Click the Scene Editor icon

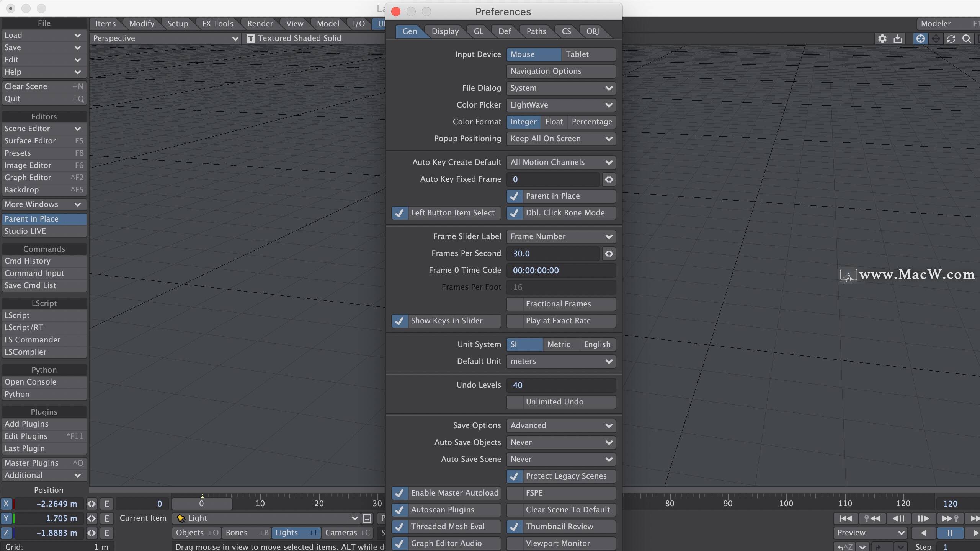pyautogui.click(x=42, y=128)
